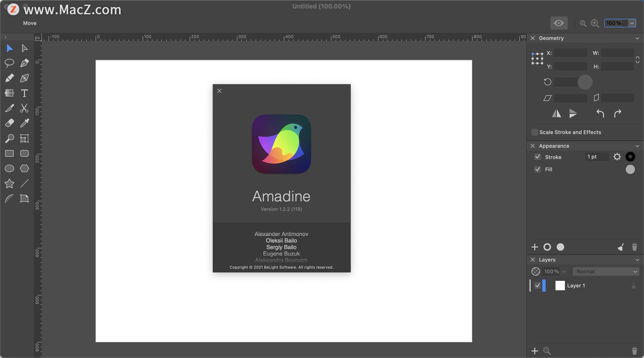Choose the Rounded Rectangle tool

(24, 154)
